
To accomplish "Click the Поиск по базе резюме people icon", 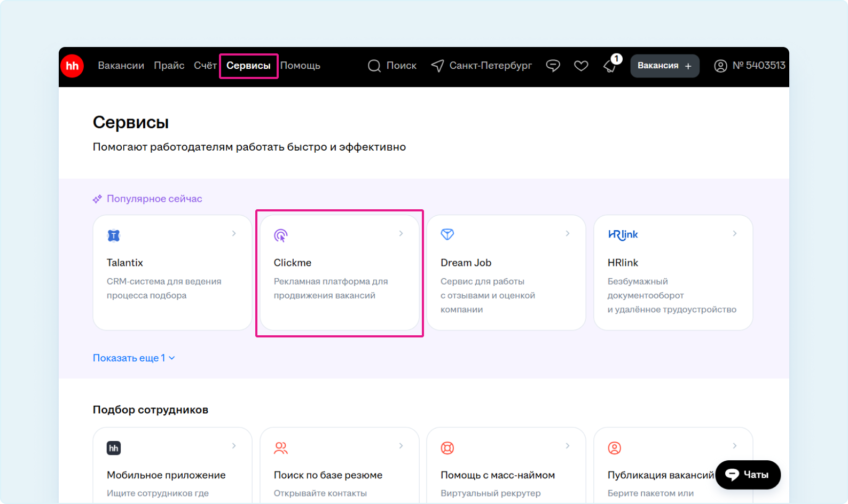I will tap(281, 448).
